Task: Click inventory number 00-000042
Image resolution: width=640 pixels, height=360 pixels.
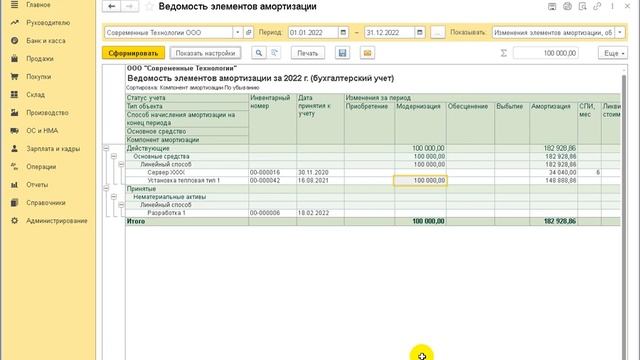Action: tap(265, 180)
